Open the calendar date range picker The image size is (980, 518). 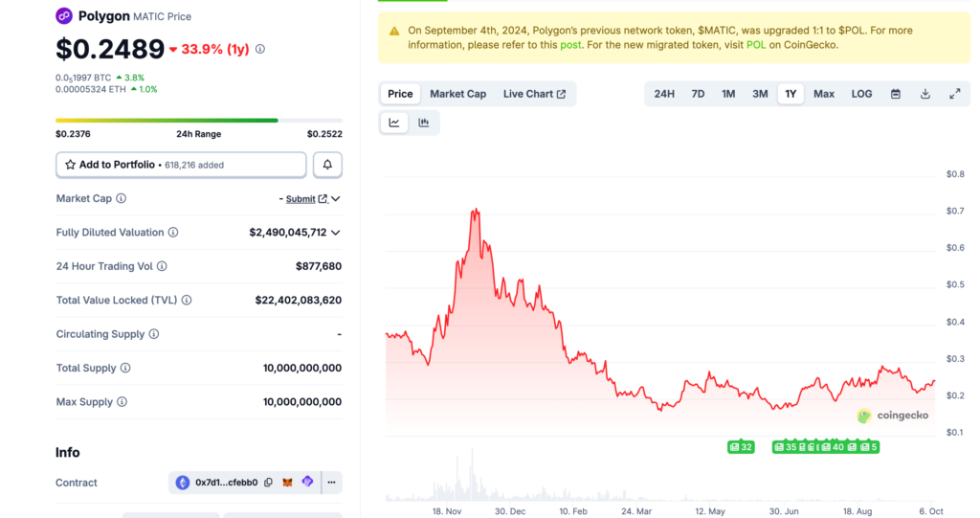pyautogui.click(x=896, y=94)
